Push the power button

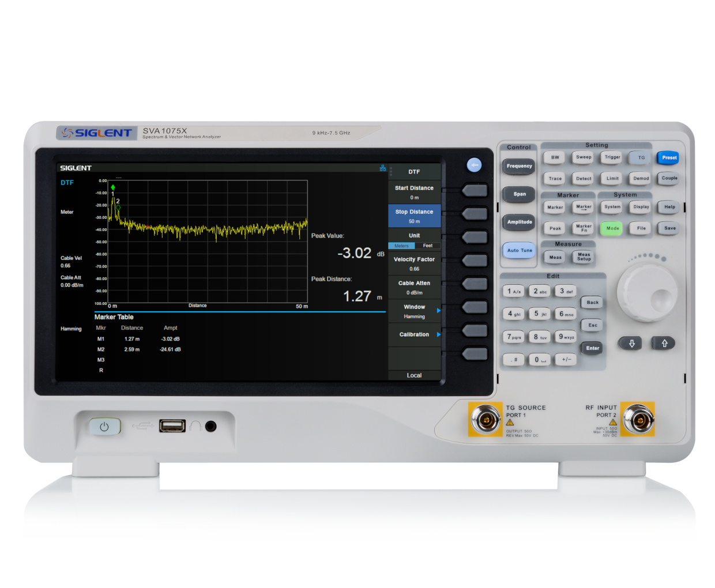(104, 427)
